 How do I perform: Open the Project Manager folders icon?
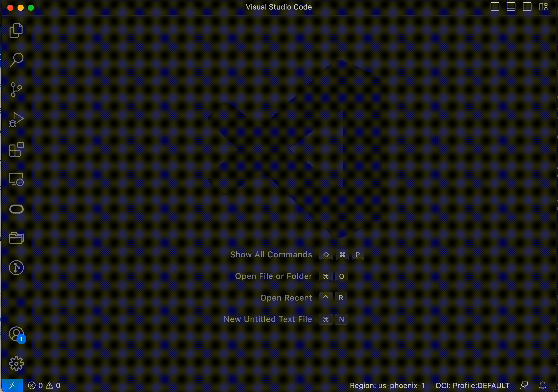16,238
